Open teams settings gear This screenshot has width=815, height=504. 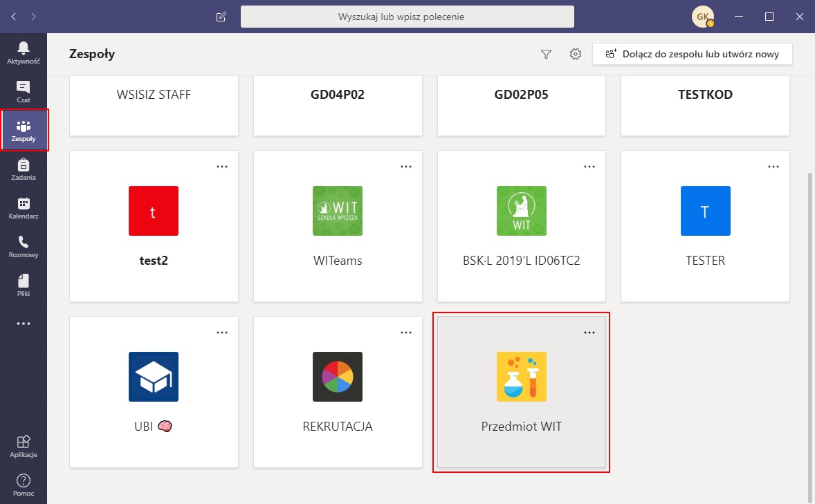(x=576, y=54)
